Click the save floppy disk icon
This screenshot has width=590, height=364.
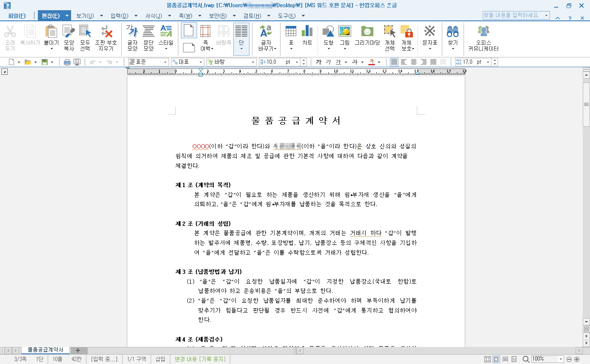click(44, 62)
